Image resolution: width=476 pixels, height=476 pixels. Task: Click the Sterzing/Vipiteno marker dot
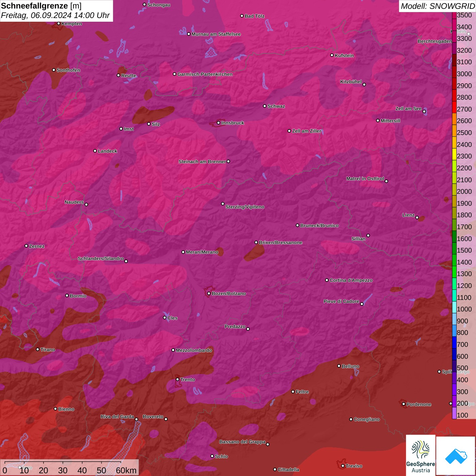[x=223, y=204]
